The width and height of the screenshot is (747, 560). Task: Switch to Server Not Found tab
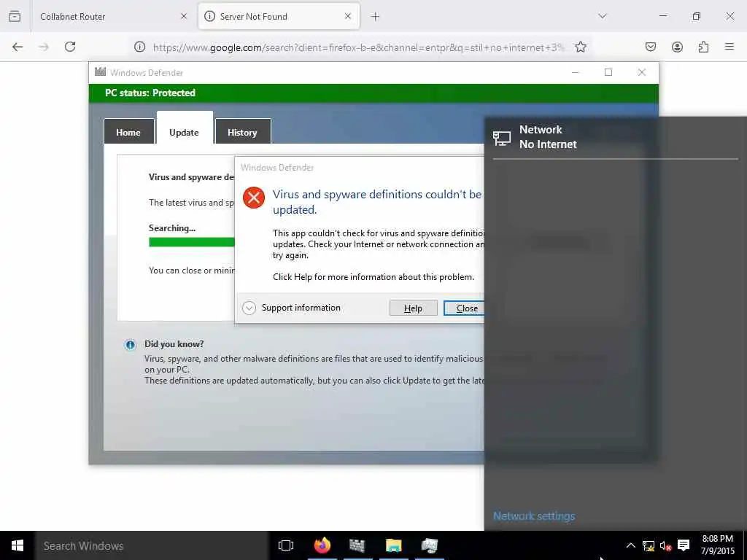pos(279,16)
